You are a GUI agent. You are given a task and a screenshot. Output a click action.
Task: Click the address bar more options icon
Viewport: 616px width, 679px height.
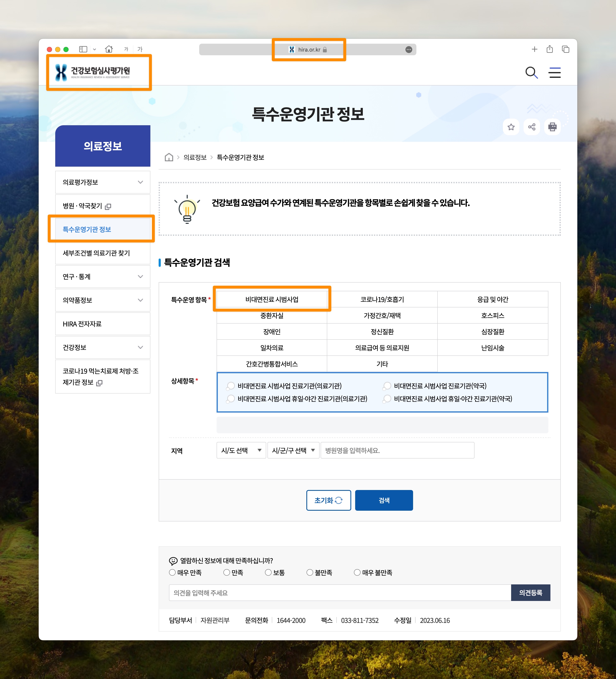409,49
